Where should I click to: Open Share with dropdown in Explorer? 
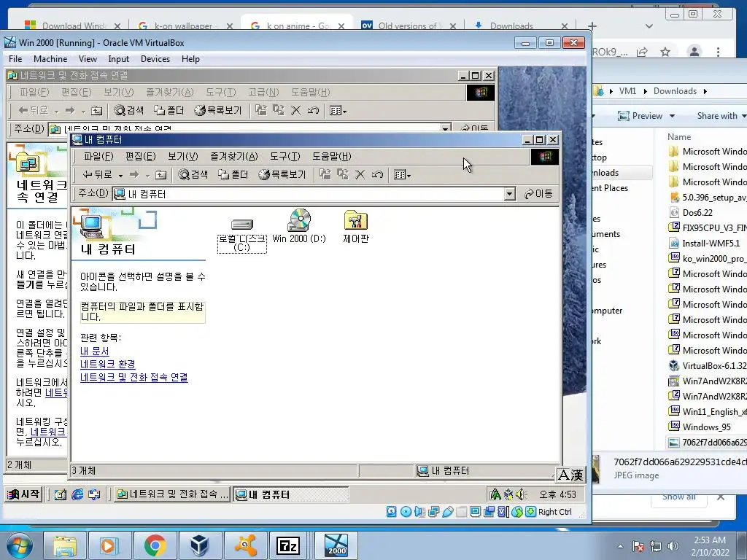721,116
